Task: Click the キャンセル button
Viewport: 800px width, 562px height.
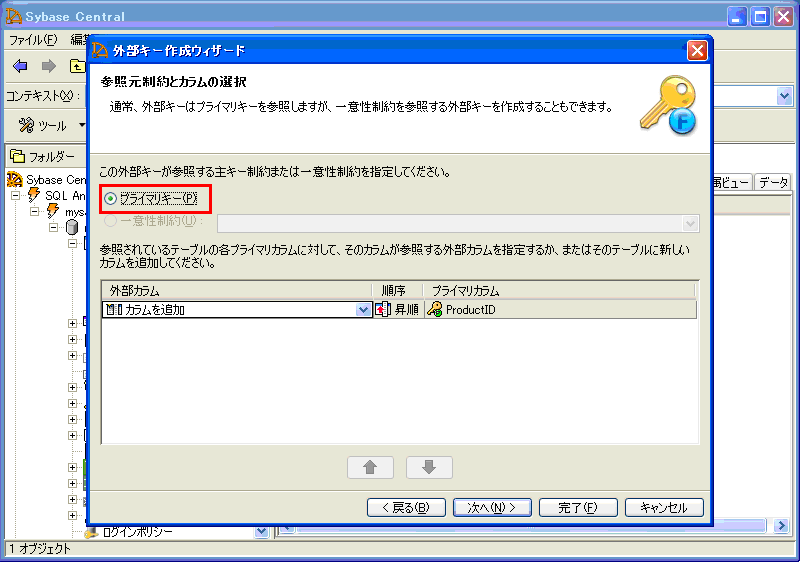Action: coord(664,507)
